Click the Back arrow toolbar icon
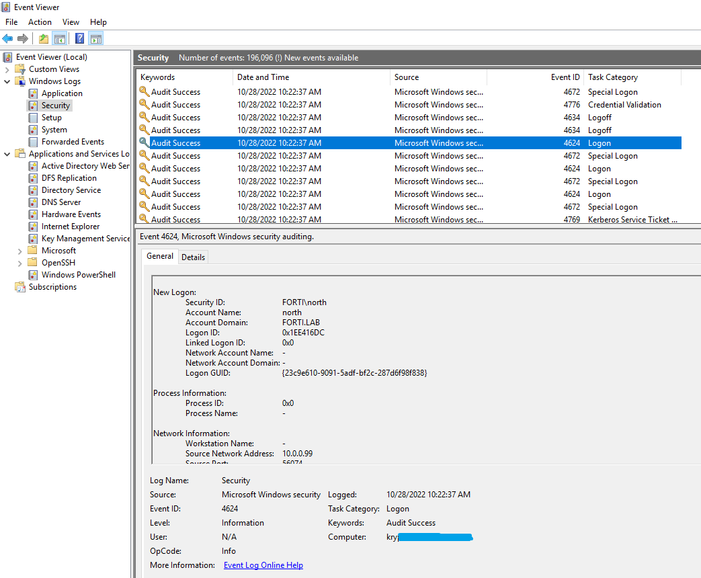Screen dimensions: 701x578 (8, 39)
